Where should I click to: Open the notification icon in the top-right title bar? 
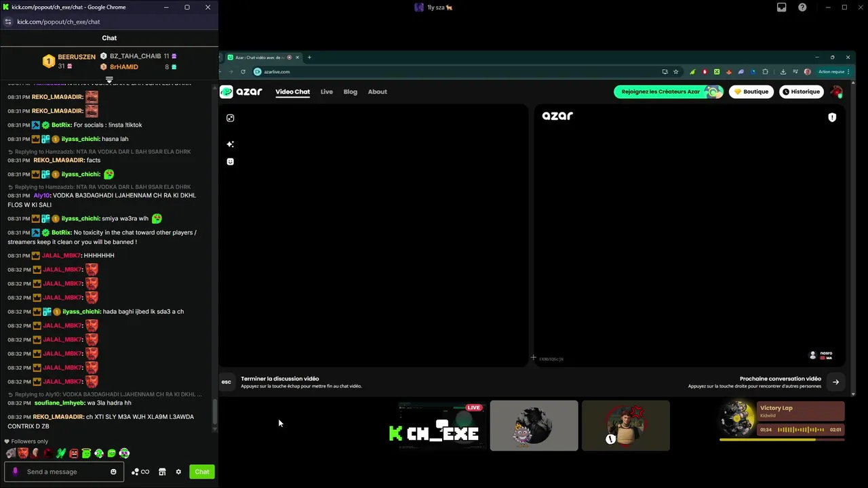click(782, 7)
